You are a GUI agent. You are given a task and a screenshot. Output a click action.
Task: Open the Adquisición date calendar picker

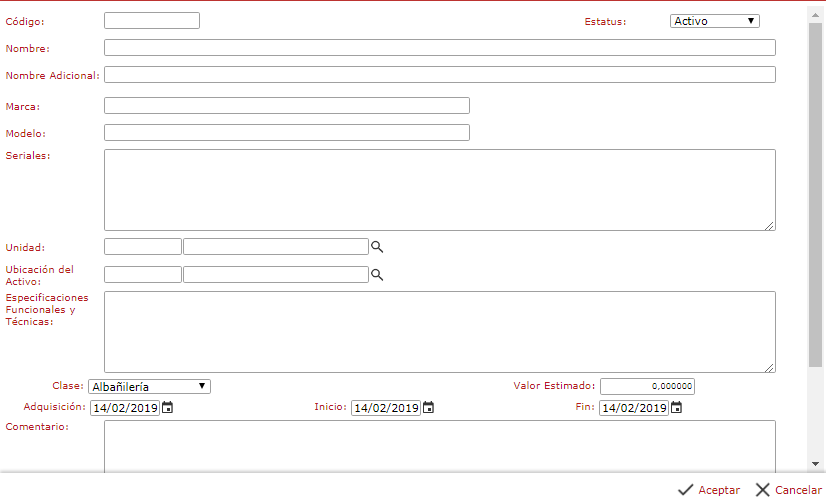(168, 408)
